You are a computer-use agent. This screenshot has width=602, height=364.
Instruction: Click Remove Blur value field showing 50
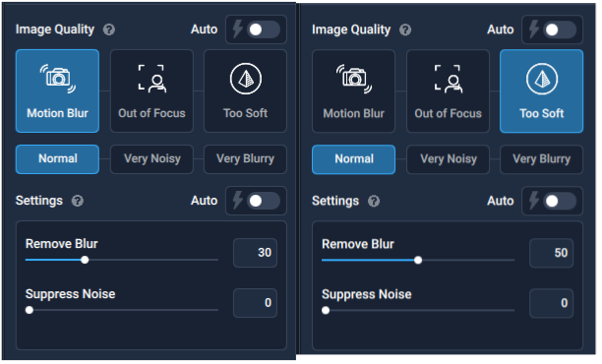click(551, 253)
